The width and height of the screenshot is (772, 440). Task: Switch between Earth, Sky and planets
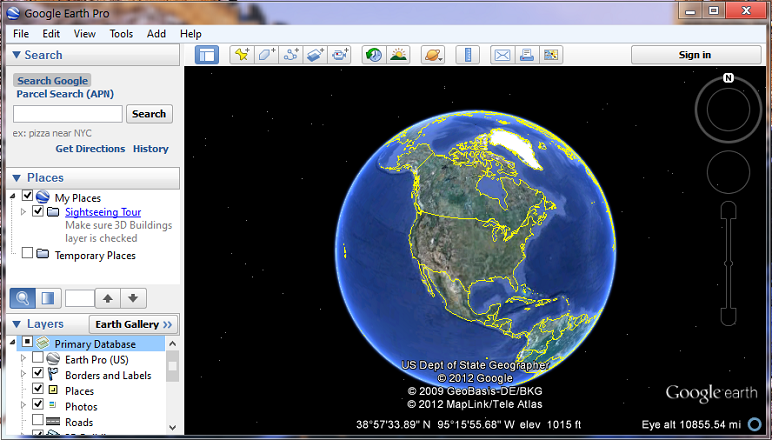(433, 55)
